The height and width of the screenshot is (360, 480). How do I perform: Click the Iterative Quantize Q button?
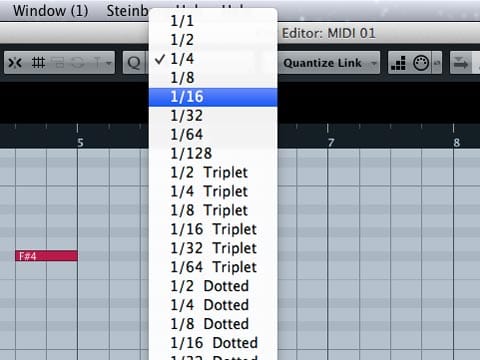pyautogui.click(x=134, y=63)
